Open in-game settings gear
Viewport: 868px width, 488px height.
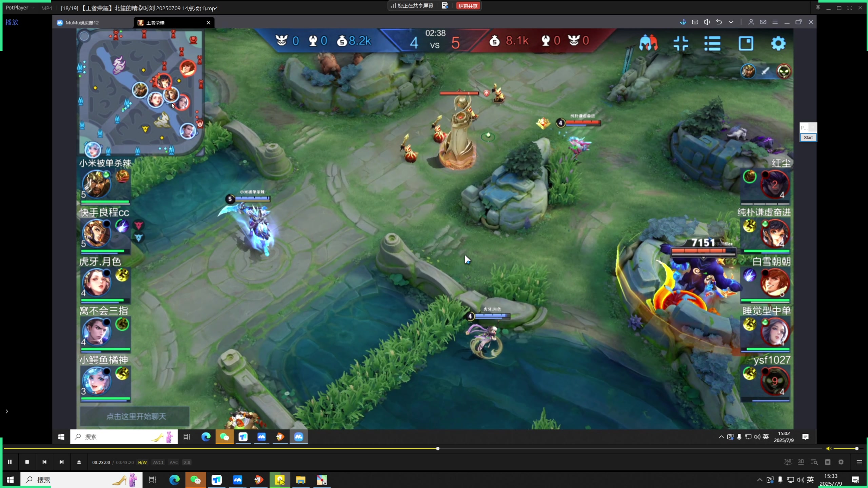(x=778, y=43)
